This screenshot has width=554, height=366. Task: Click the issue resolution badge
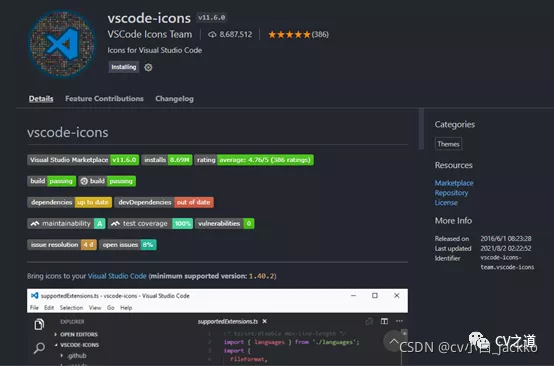pyautogui.click(x=62, y=244)
